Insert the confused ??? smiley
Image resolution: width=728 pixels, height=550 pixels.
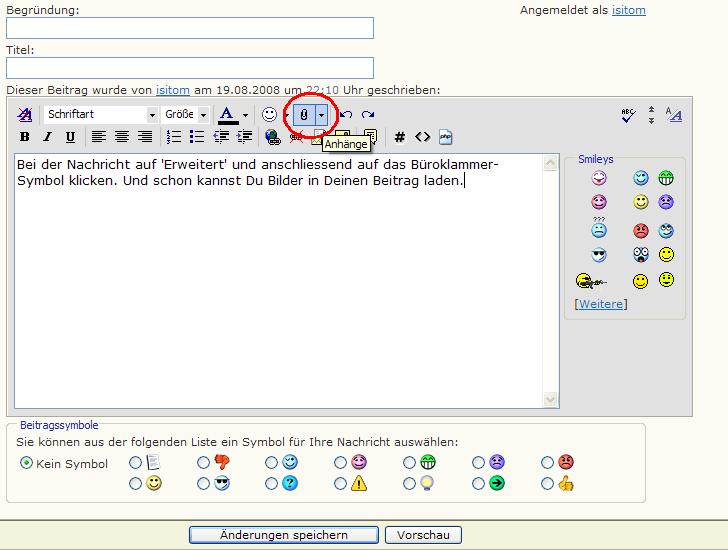(x=599, y=228)
